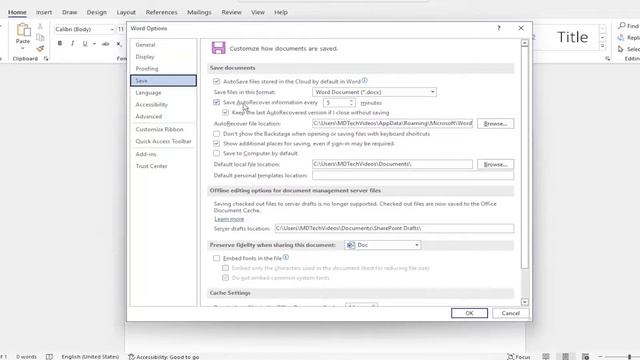Toggle Underline formatting
Viewport: 640px width, 360px height.
pyautogui.click(x=85, y=43)
